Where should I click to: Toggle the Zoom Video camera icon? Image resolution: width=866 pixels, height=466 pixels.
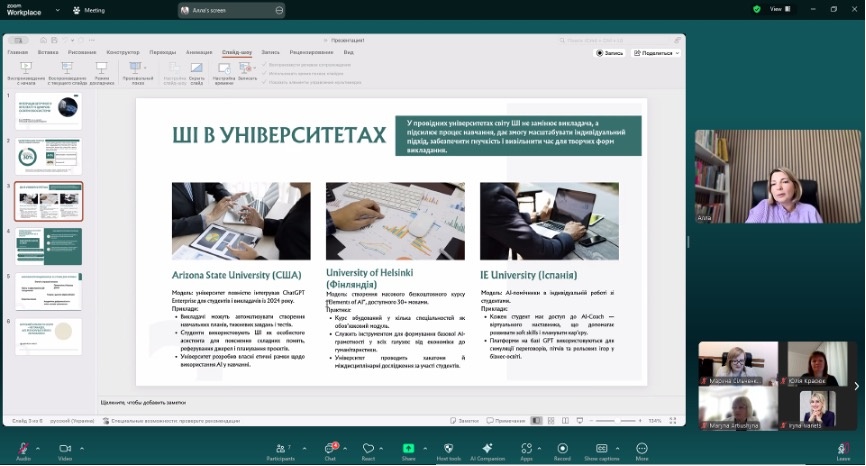[65, 448]
